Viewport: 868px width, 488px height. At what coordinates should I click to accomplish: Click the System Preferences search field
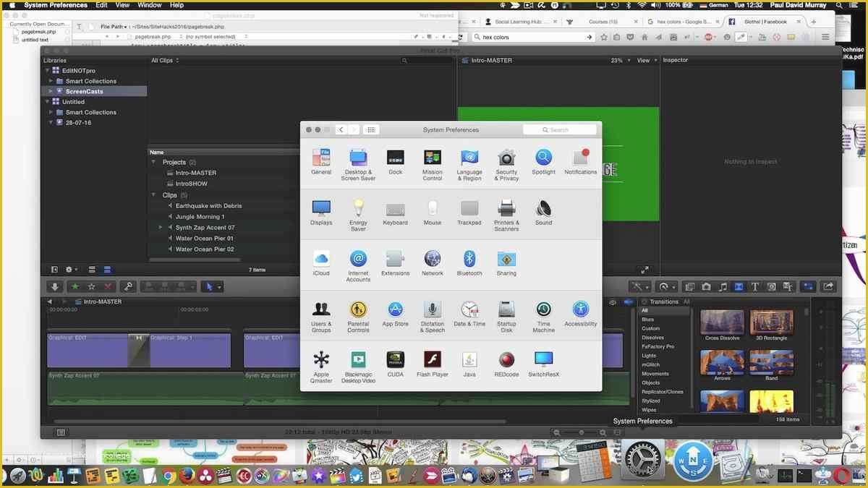pos(560,129)
